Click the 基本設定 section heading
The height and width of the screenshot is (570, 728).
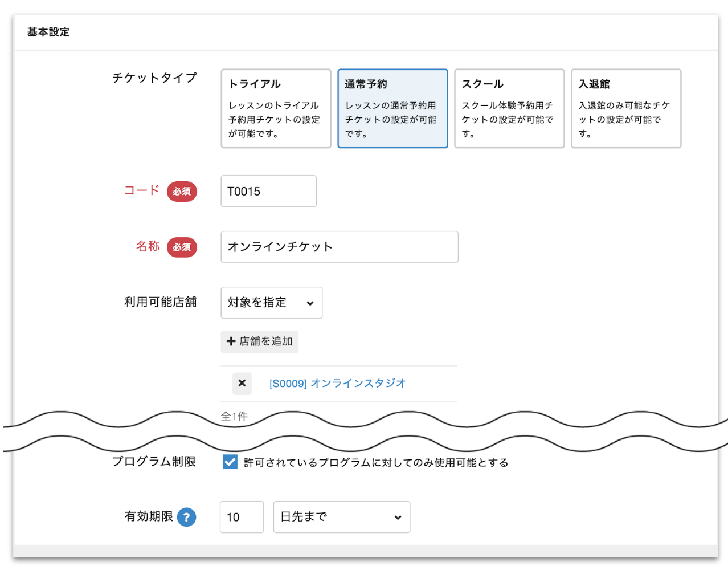click(x=48, y=32)
